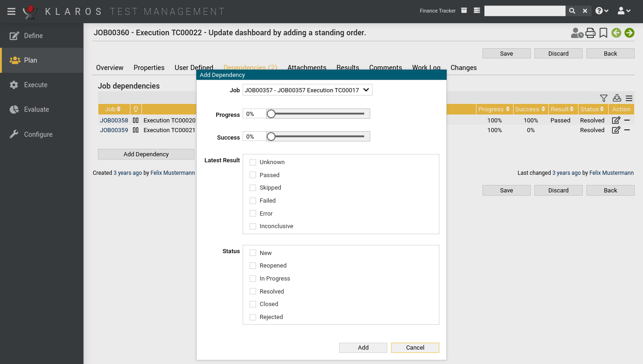Viewport: 643px width, 364px height.
Task: Open the JOB00358 link
Action: tap(114, 120)
